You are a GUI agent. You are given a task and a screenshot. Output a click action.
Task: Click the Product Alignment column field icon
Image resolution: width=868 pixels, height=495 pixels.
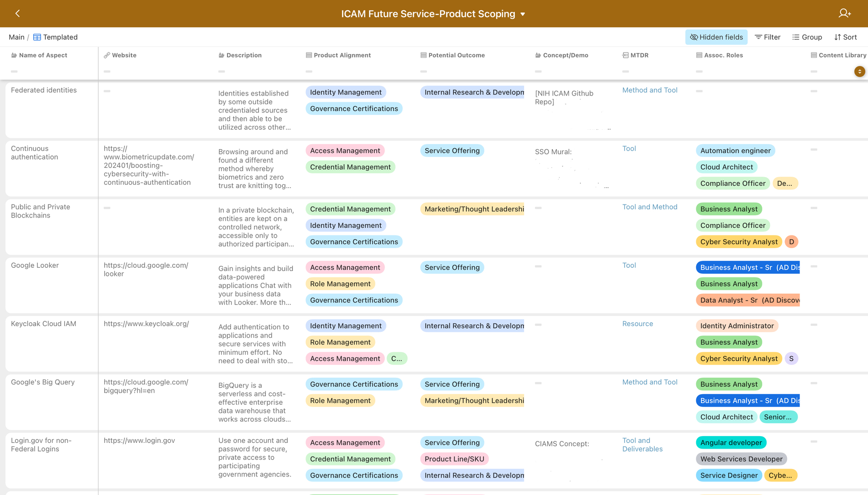tap(309, 55)
